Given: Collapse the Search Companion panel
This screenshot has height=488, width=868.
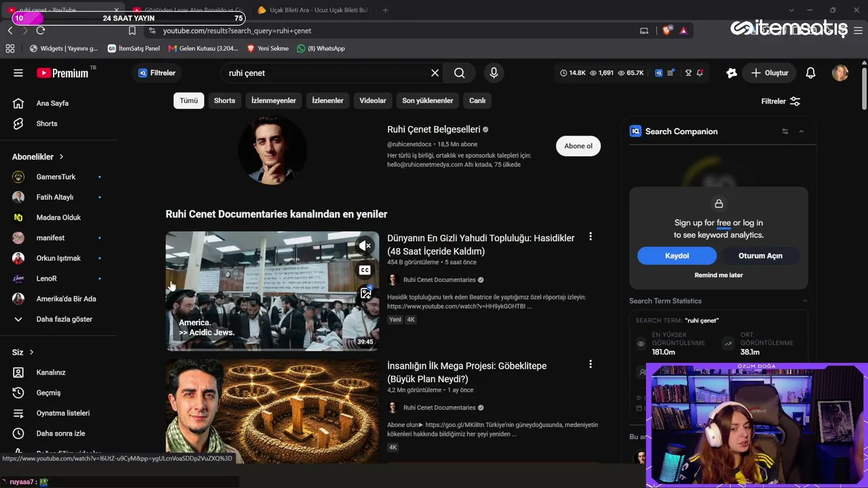Looking at the screenshot, I should pyautogui.click(x=802, y=131).
